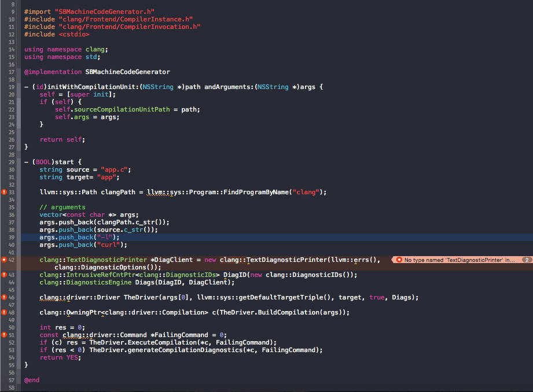The height and width of the screenshot is (392, 533).
Task: Click the (BOOL)start method declaration
Action: pos(53,162)
